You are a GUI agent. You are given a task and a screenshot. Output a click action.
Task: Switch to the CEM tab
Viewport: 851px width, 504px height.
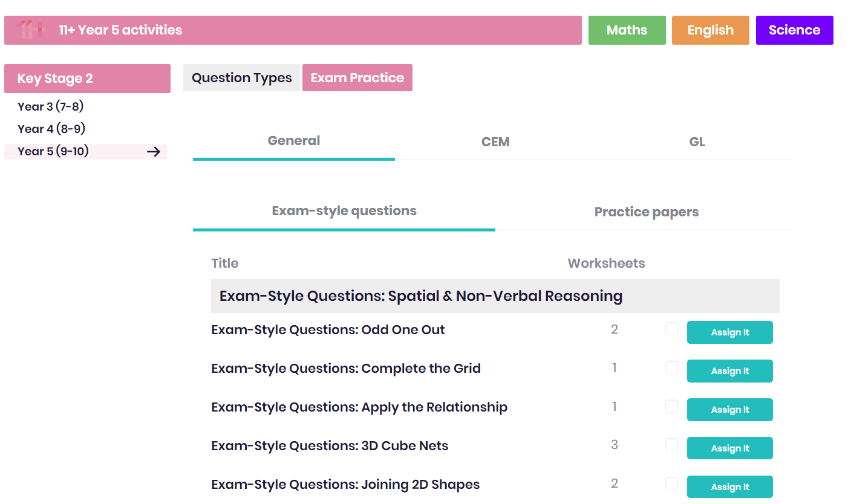coord(495,142)
